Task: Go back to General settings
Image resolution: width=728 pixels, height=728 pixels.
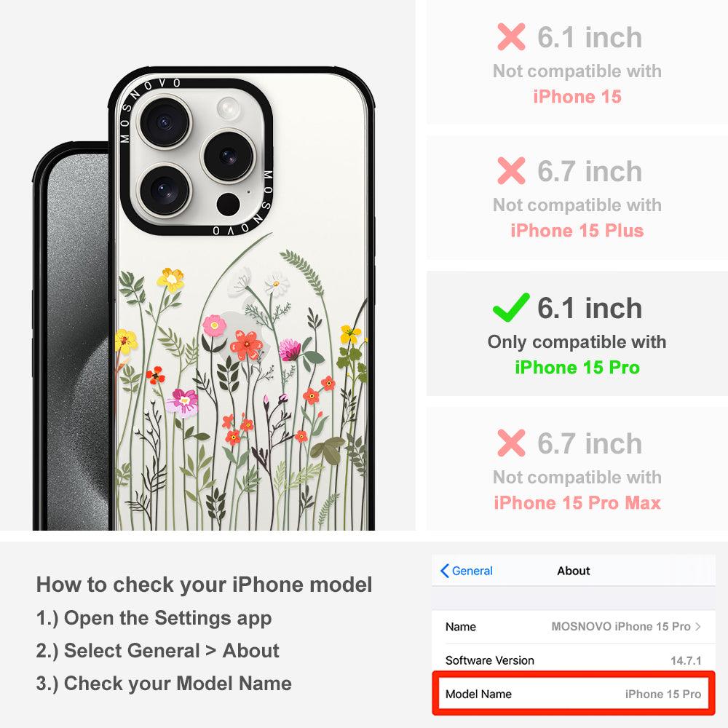Action: (x=467, y=571)
